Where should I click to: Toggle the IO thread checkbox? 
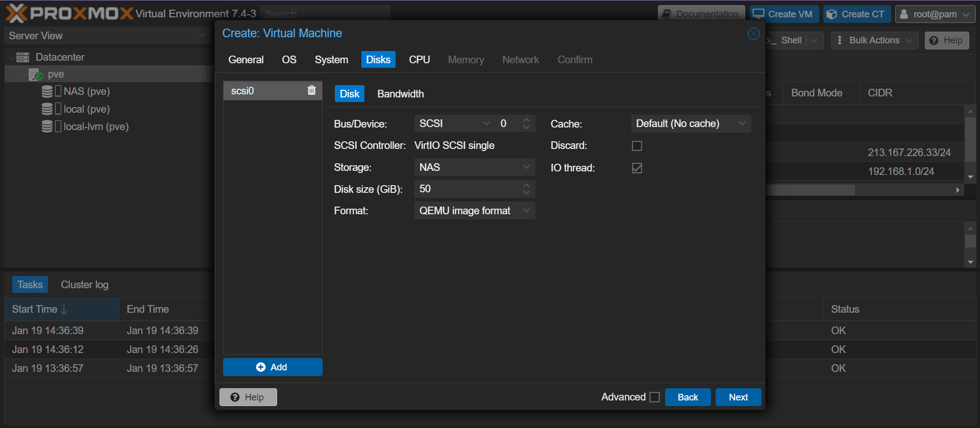pyautogui.click(x=637, y=168)
